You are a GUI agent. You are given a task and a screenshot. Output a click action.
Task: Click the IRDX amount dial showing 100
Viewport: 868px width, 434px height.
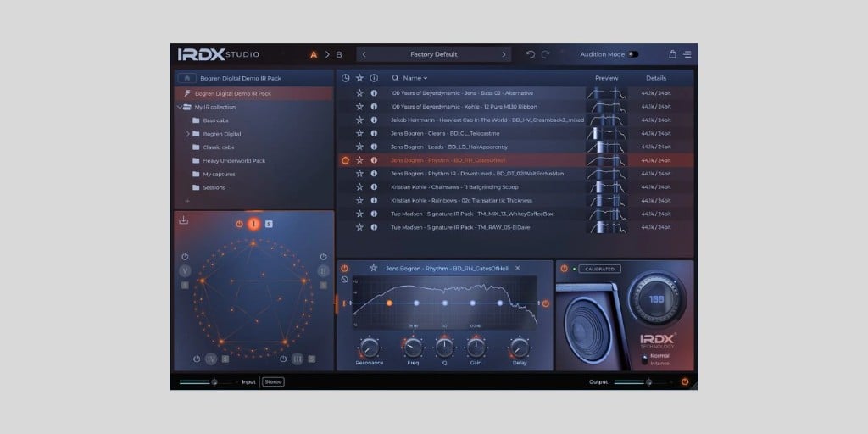[657, 299]
